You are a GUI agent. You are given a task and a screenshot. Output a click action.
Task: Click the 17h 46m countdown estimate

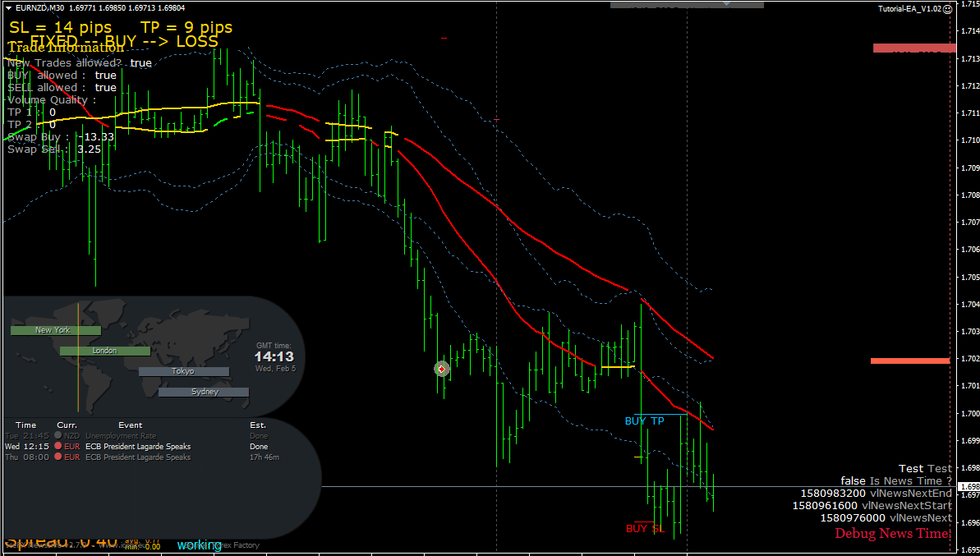coord(265,457)
